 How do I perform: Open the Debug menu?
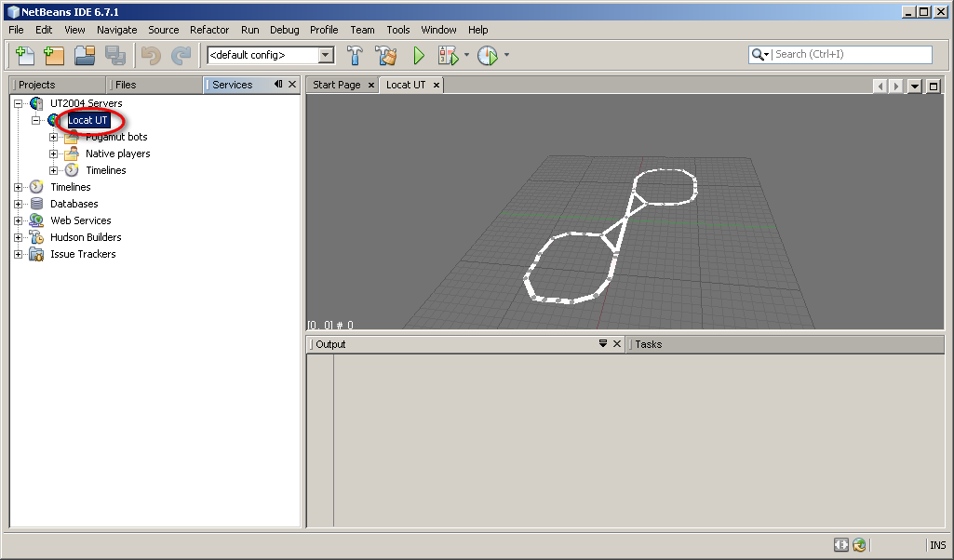click(x=284, y=30)
